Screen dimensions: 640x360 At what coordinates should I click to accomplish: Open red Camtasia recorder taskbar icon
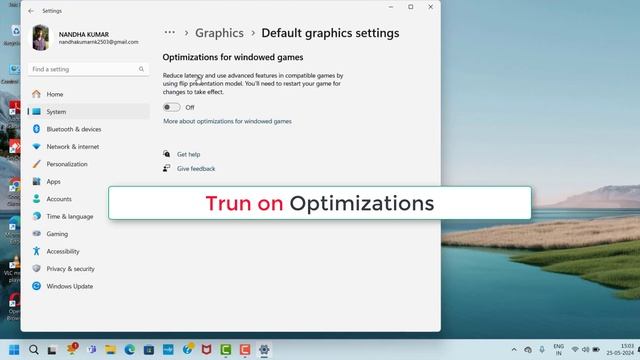(245, 349)
